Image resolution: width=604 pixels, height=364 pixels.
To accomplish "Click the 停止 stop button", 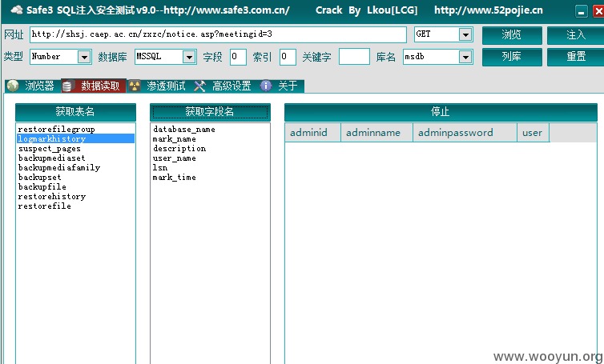I will 441,112.
